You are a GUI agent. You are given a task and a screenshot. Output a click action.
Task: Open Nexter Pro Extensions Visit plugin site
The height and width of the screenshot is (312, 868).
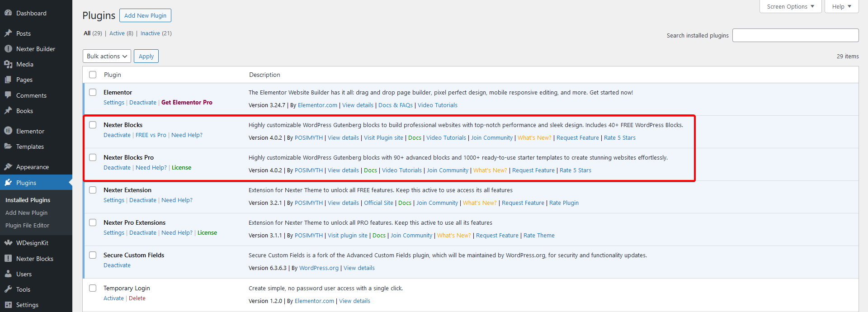coord(348,236)
